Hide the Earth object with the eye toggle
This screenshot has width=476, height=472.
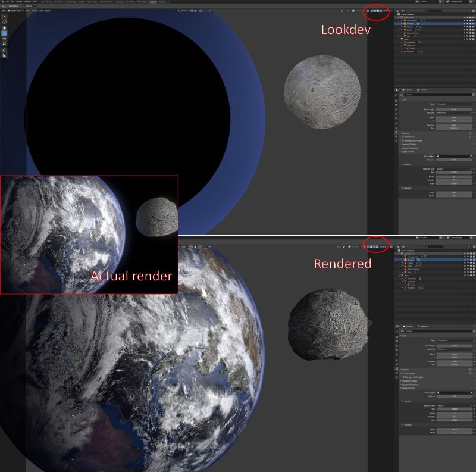465,30
